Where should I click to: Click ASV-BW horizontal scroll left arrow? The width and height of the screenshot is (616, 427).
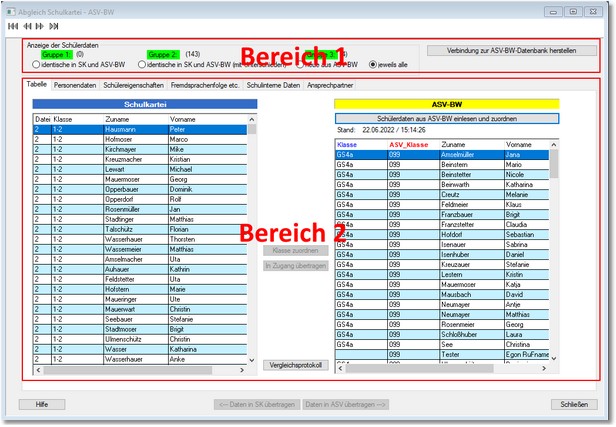point(340,368)
